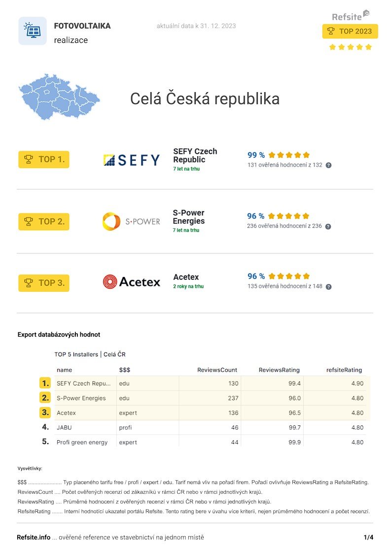Click the ReviewsCount column header
The width and height of the screenshot is (392, 556).
[x=217, y=370]
